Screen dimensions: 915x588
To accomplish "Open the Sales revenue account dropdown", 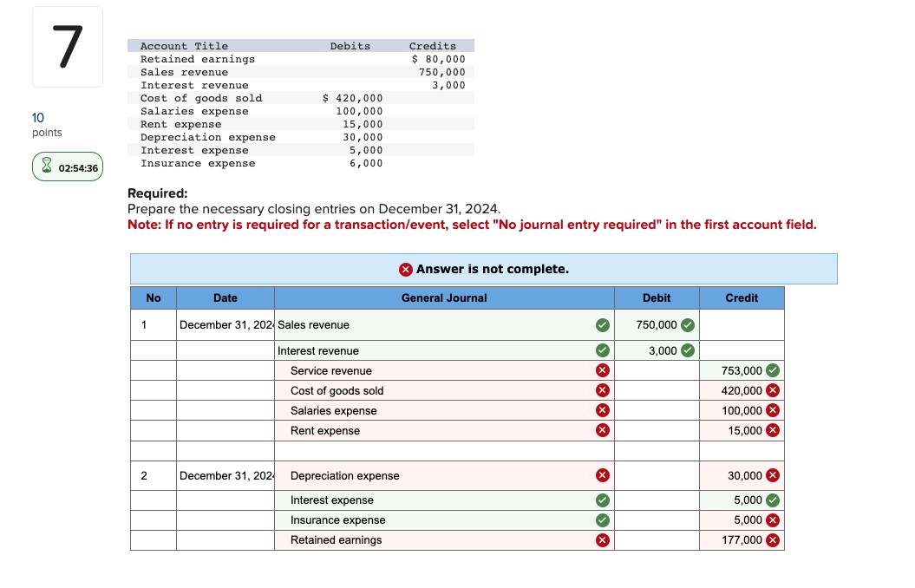I will tap(434, 324).
